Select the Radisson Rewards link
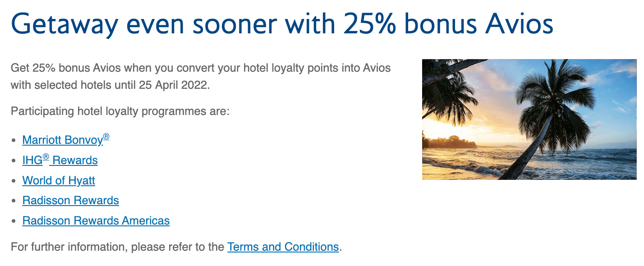644x266 pixels. tap(70, 201)
